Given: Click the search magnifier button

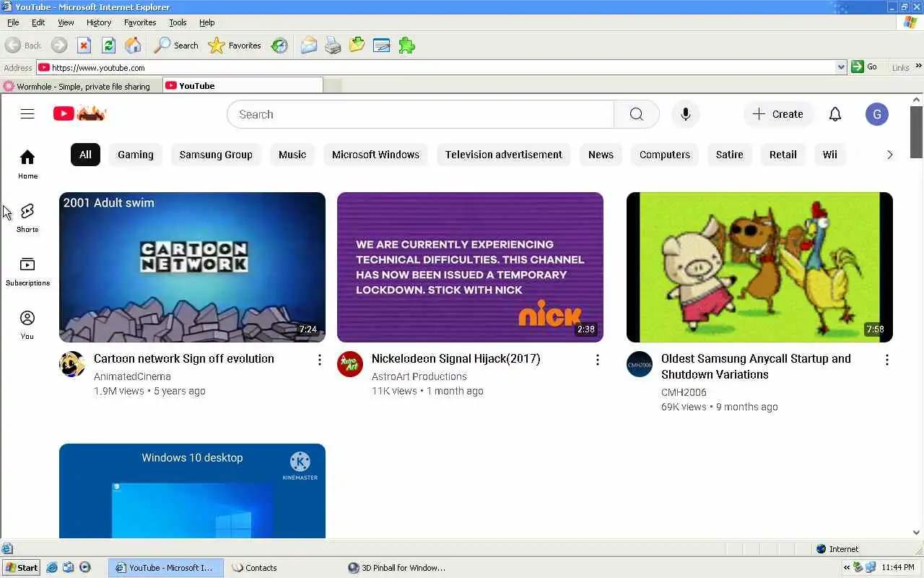Looking at the screenshot, I should pos(636,114).
